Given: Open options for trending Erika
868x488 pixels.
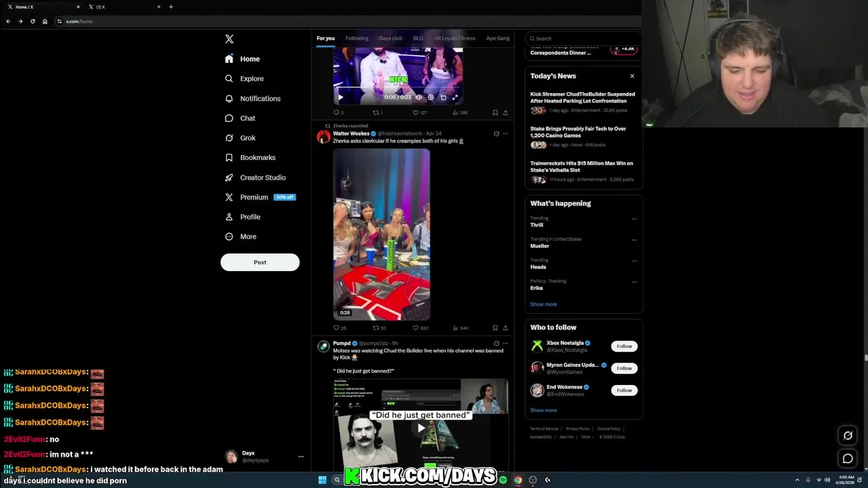Looking at the screenshot, I should pyautogui.click(x=634, y=282).
